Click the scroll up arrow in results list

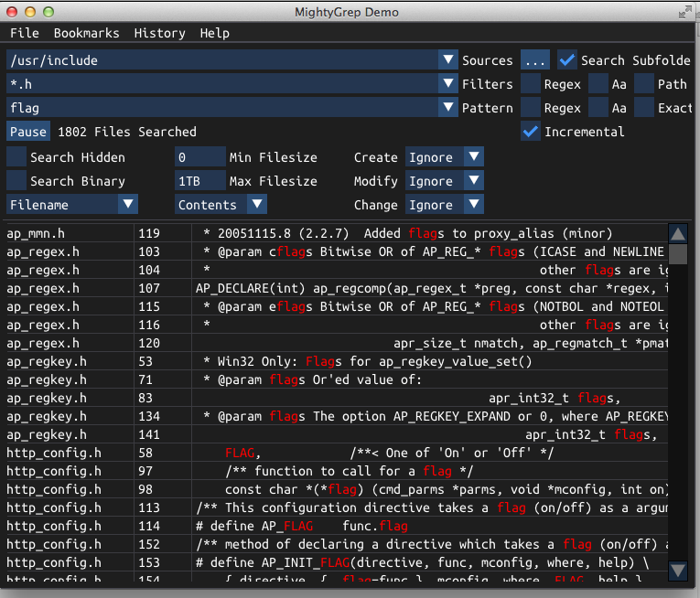pyautogui.click(x=678, y=233)
